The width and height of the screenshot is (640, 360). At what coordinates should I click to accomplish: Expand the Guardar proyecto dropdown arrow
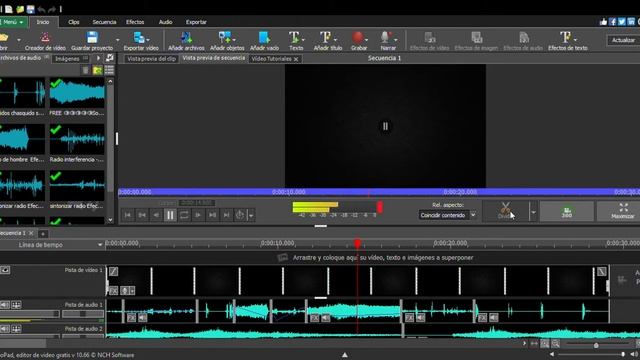click(118, 40)
